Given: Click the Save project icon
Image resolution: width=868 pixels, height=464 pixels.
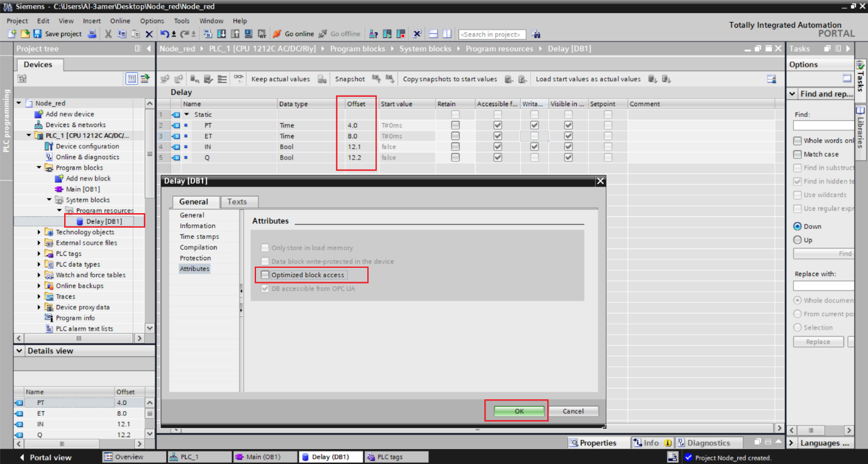Looking at the screenshot, I should coord(36,33).
